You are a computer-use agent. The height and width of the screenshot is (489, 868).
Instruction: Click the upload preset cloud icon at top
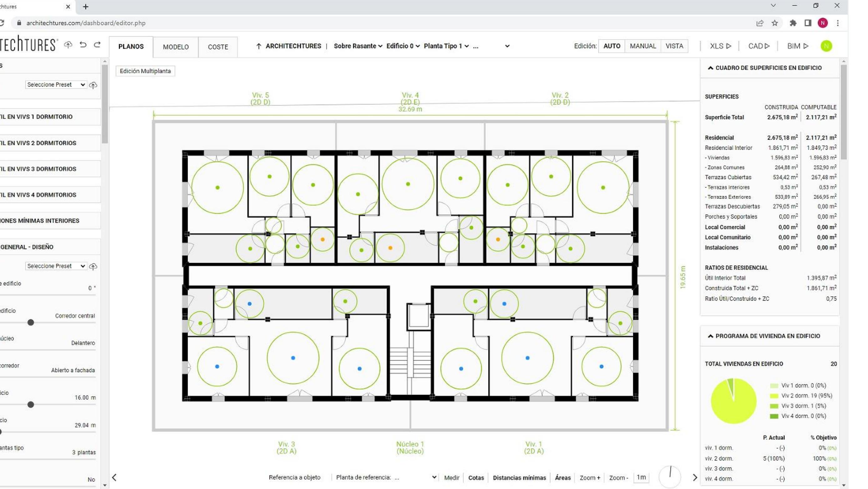[x=93, y=85]
